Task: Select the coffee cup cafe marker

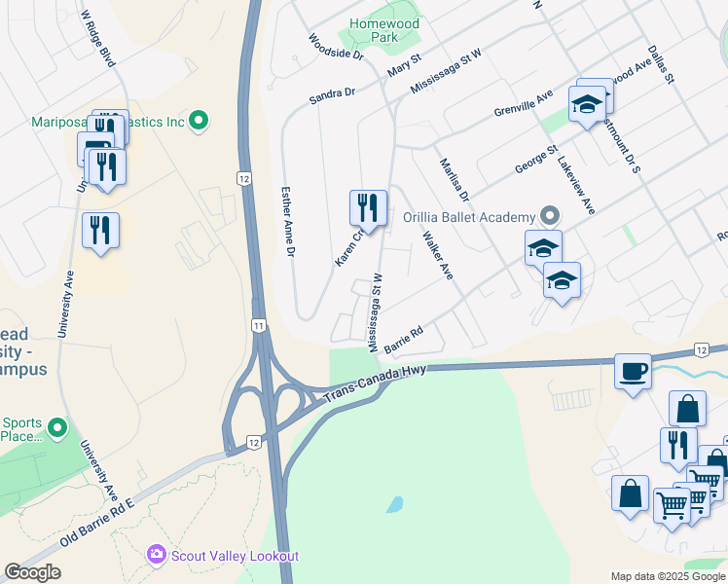Action: pos(633,372)
